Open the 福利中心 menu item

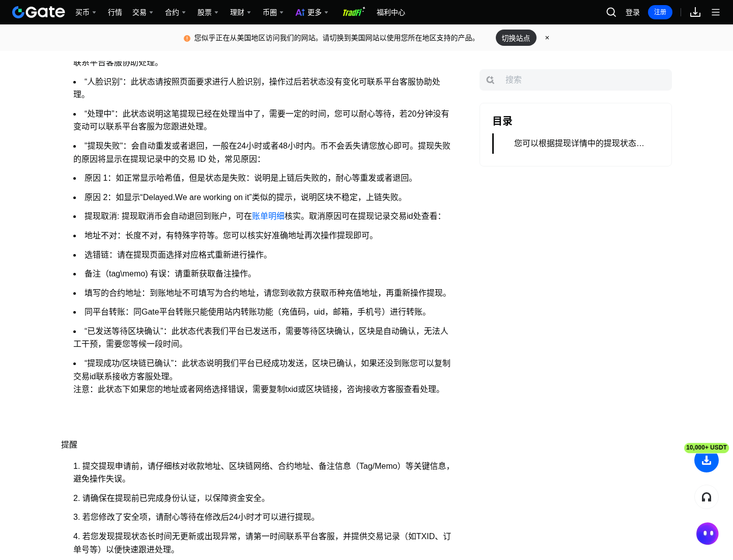(391, 12)
